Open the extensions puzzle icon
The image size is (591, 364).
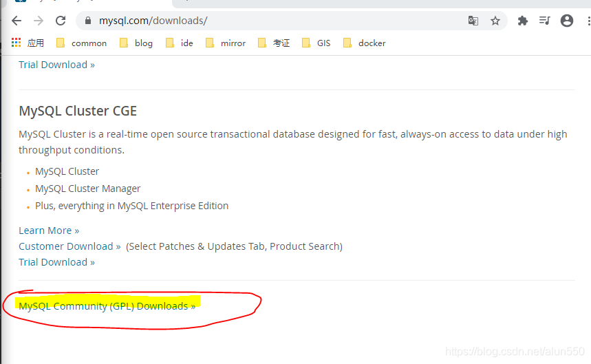(523, 21)
